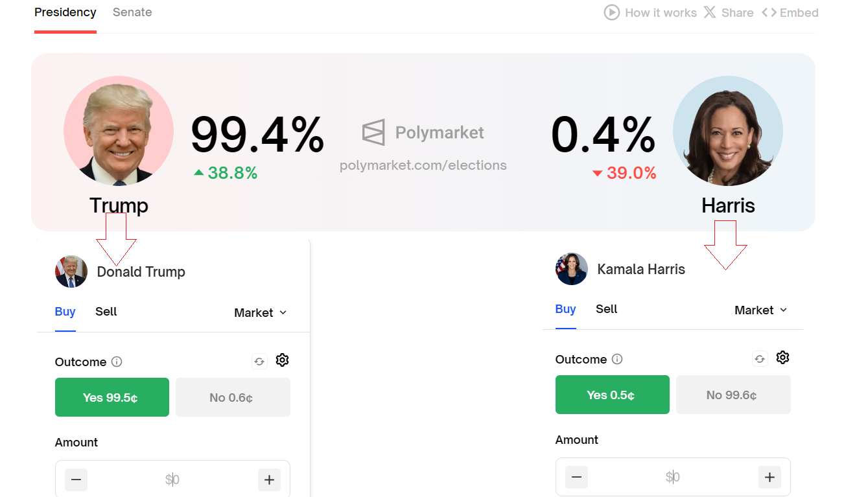The width and height of the screenshot is (868, 497).
Task: Click refresh icon in Kamala Harris panel
Action: click(x=760, y=359)
